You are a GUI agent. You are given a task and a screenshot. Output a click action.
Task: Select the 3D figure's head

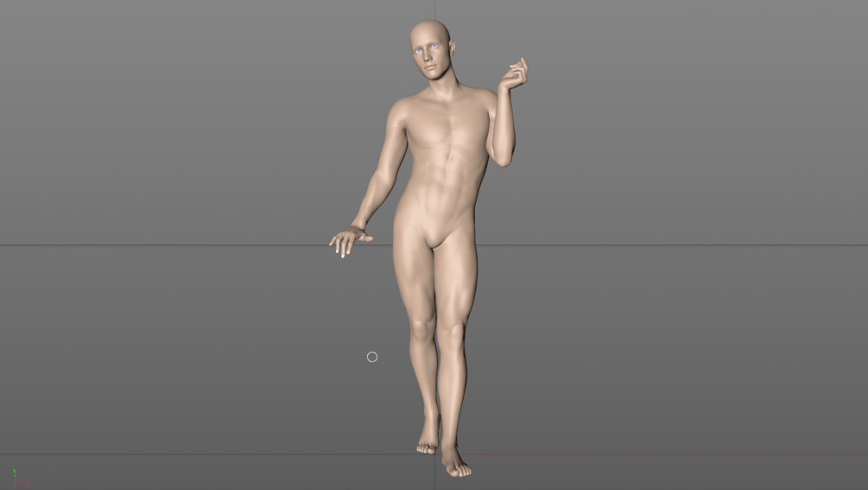pyautogui.click(x=432, y=50)
